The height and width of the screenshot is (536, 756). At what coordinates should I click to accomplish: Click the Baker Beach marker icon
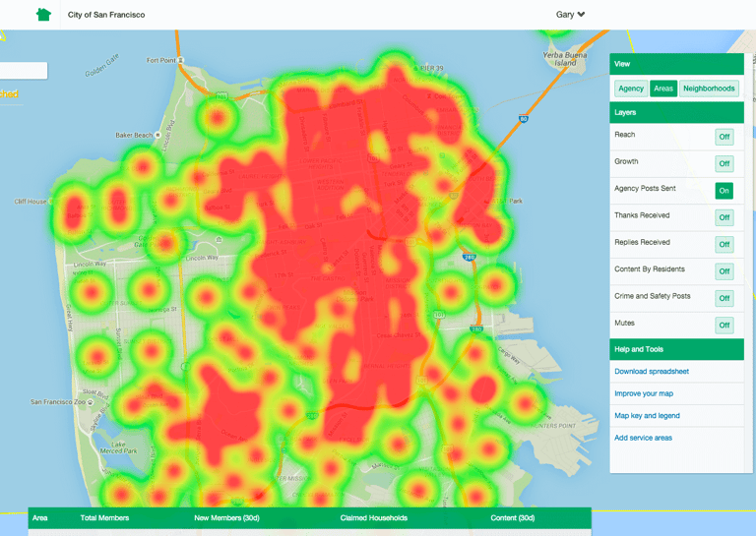tap(157, 136)
